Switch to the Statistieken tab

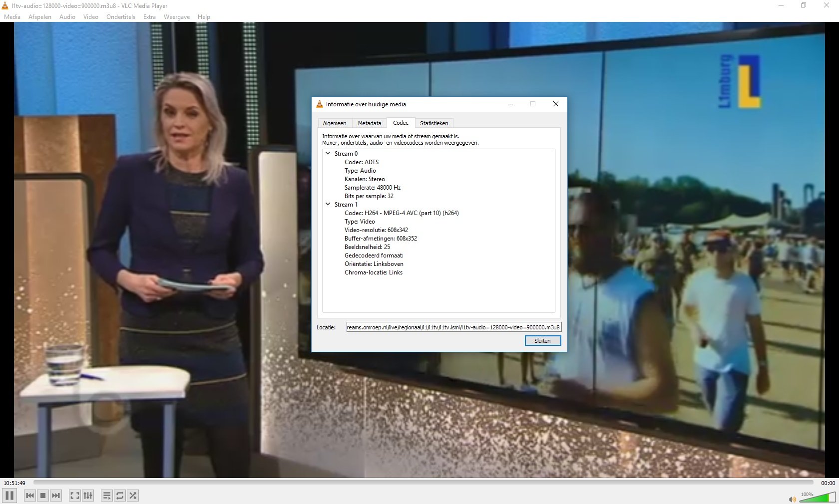(433, 123)
